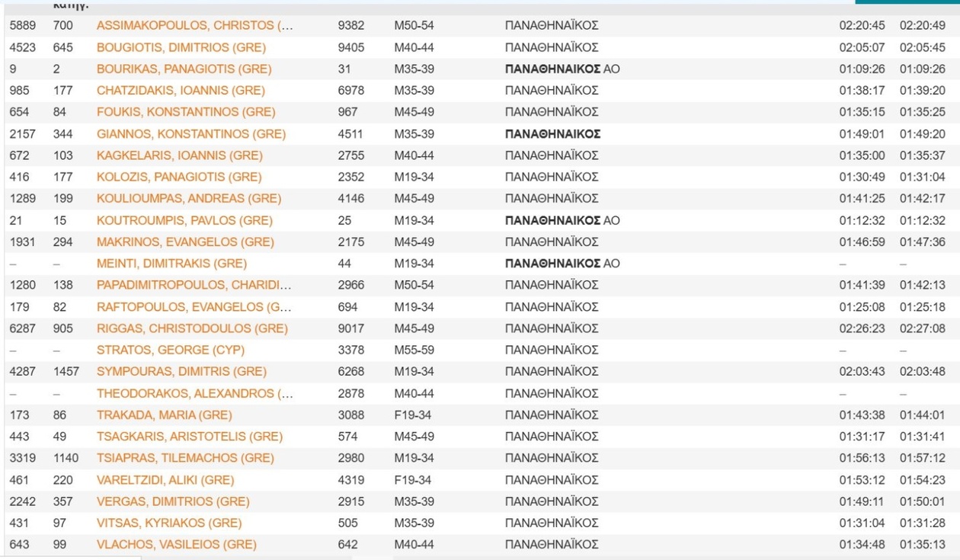The height and width of the screenshot is (560, 960).
Task: Click TRAKADA, MARIA name link
Action: tap(164, 415)
